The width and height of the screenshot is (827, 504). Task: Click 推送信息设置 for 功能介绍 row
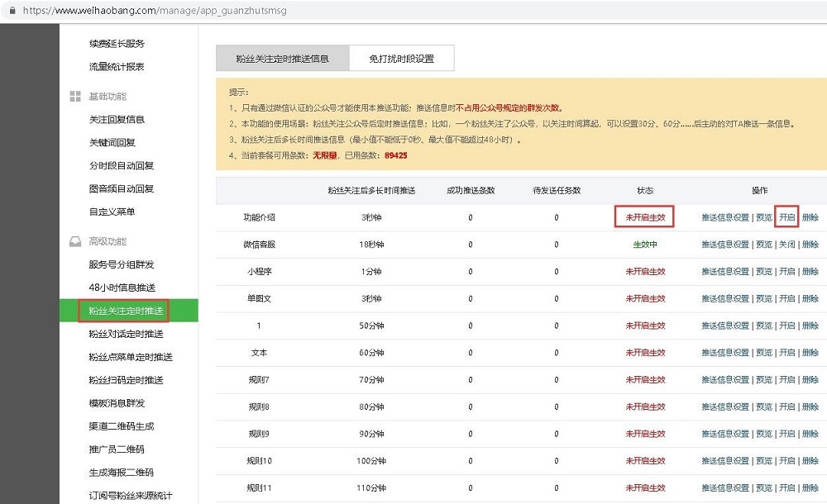tap(725, 217)
